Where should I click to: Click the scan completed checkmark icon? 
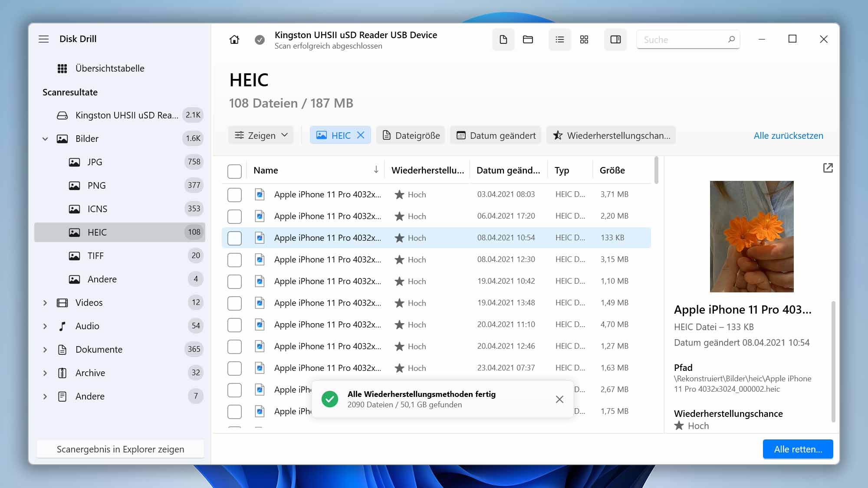(x=260, y=40)
